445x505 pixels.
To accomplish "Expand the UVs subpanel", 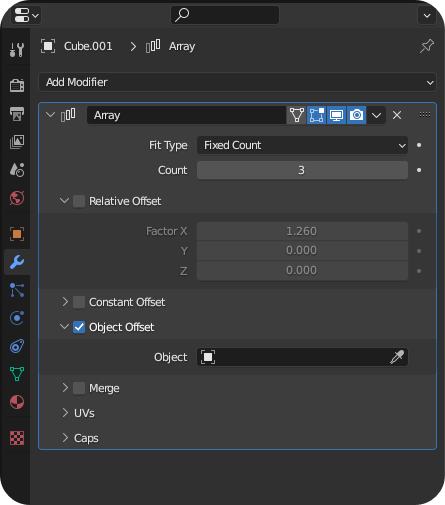I will [x=65, y=413].
